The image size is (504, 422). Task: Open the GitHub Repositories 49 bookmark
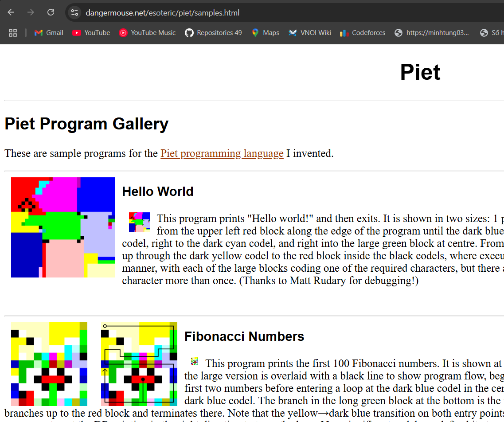point(214,33)
